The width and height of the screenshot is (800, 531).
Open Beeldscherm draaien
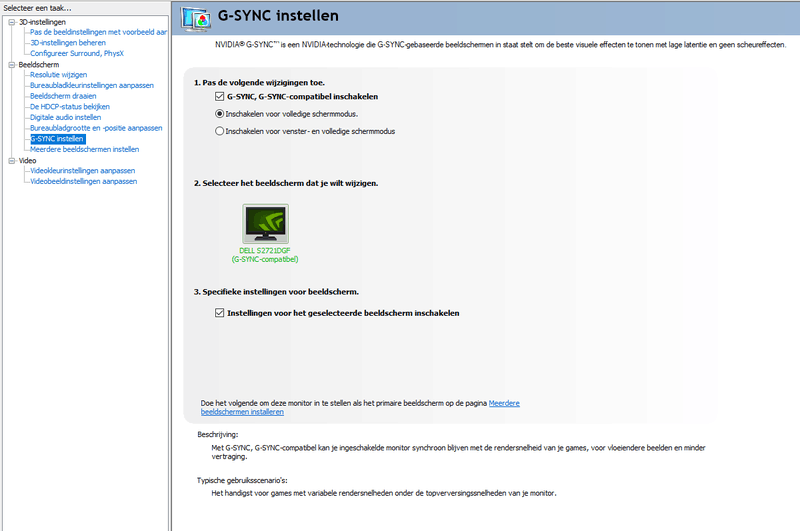point(63,96)
